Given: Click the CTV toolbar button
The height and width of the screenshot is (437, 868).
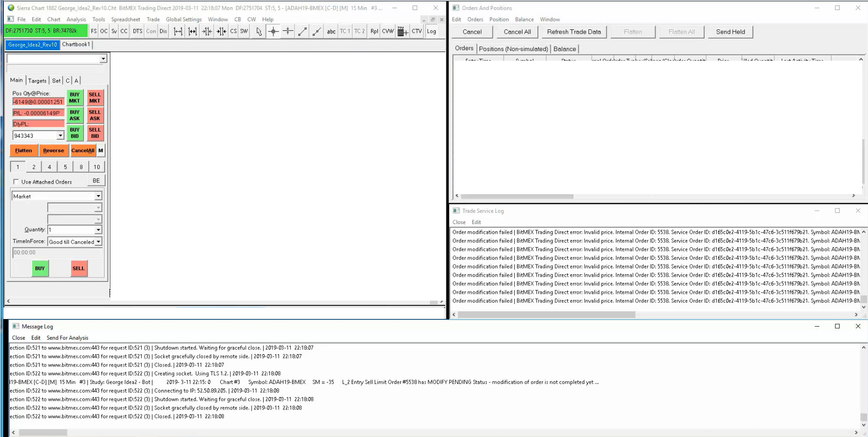Looking at the screenshot, I should pos(417,31).
